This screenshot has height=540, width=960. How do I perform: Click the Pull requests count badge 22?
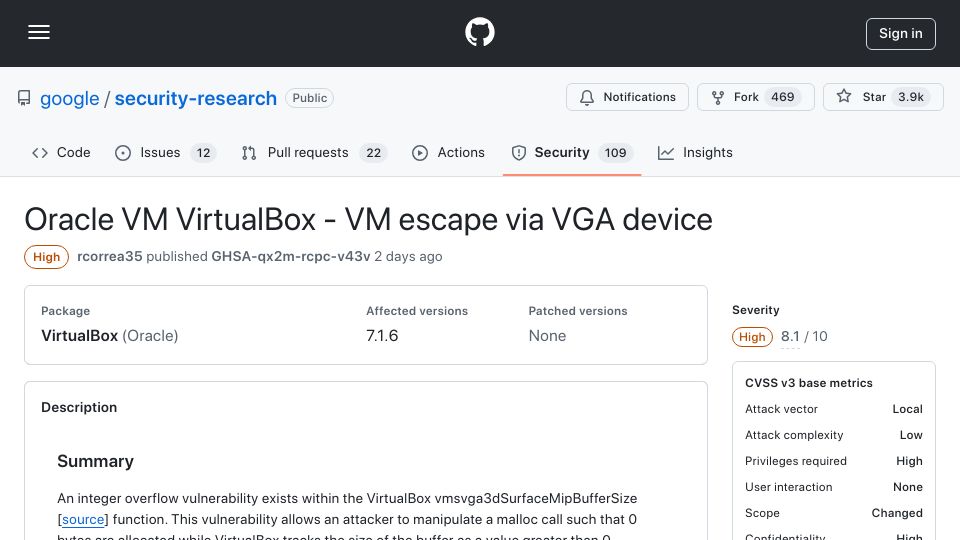click(373, 153)
